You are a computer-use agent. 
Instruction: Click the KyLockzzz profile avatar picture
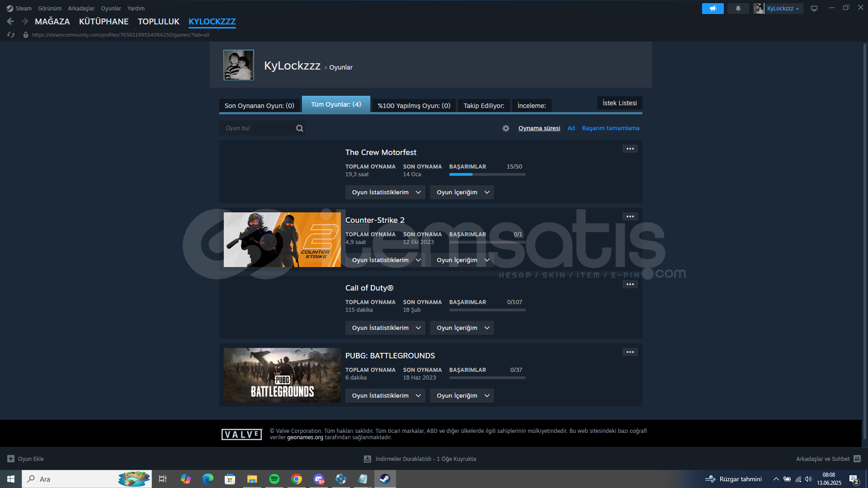pyautogui.click(x=239, y=65)
